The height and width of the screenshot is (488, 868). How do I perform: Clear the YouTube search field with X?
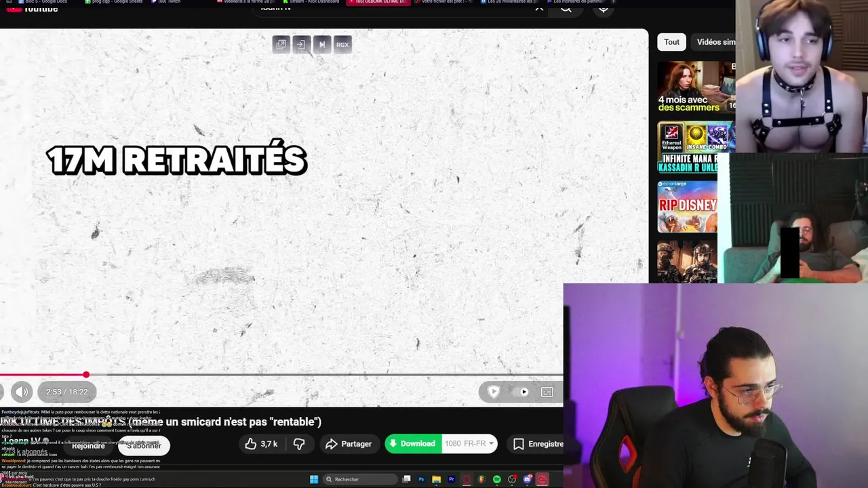coord(539,8)
